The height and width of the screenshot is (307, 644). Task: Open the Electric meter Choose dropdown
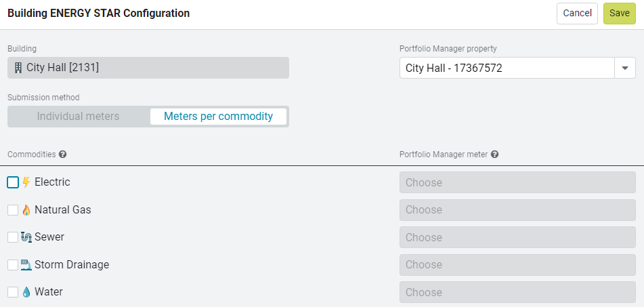click(x=517, y=182)
